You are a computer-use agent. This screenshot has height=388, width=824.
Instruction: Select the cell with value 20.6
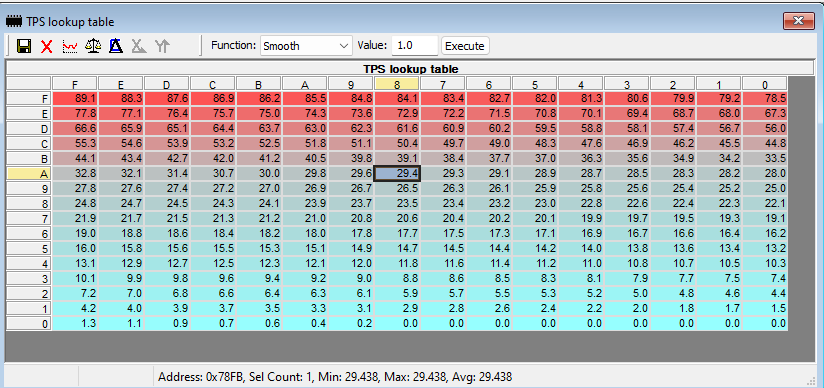click(397, 218)
